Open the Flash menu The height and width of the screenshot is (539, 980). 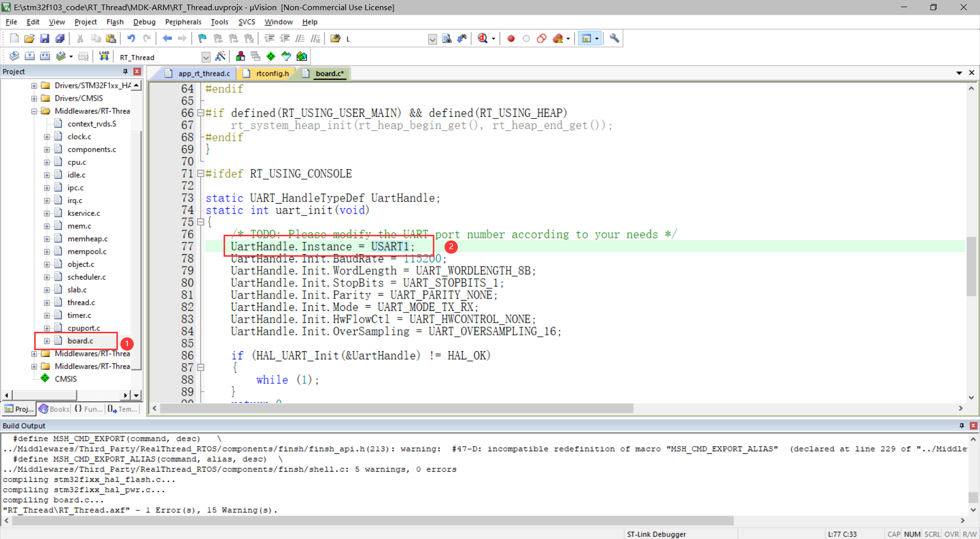pyautogui.click(x=115, y=22)
